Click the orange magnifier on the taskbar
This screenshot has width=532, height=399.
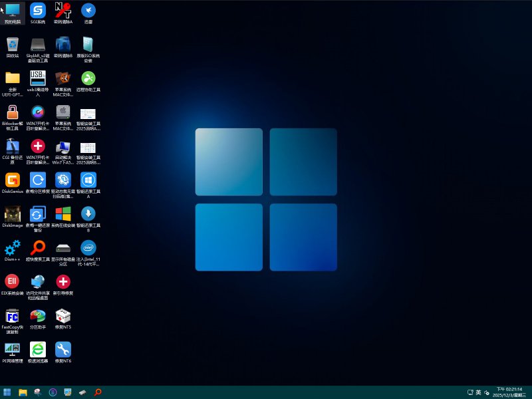[98, 392]
